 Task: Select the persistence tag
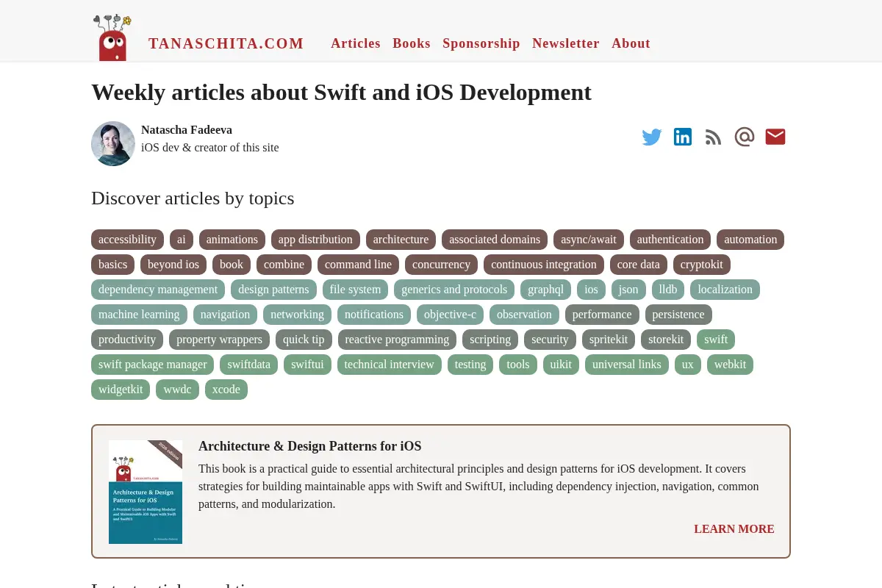678,315
